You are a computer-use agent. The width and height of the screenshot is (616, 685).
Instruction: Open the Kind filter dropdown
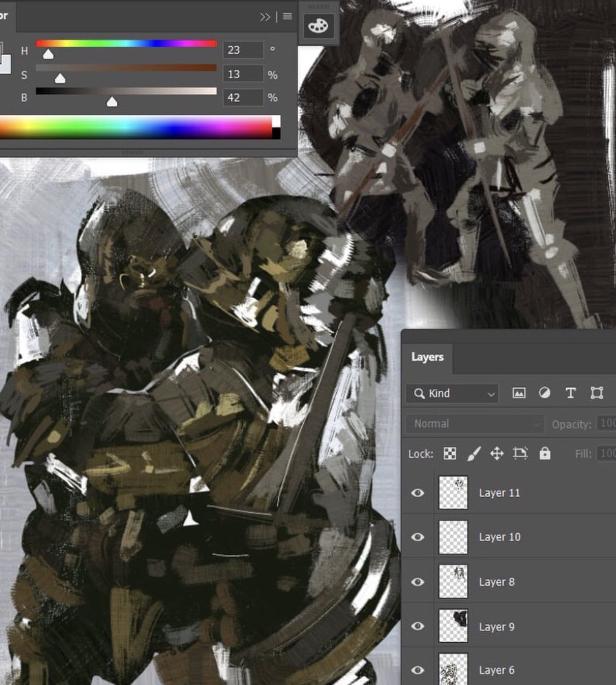tap(452, 393)
